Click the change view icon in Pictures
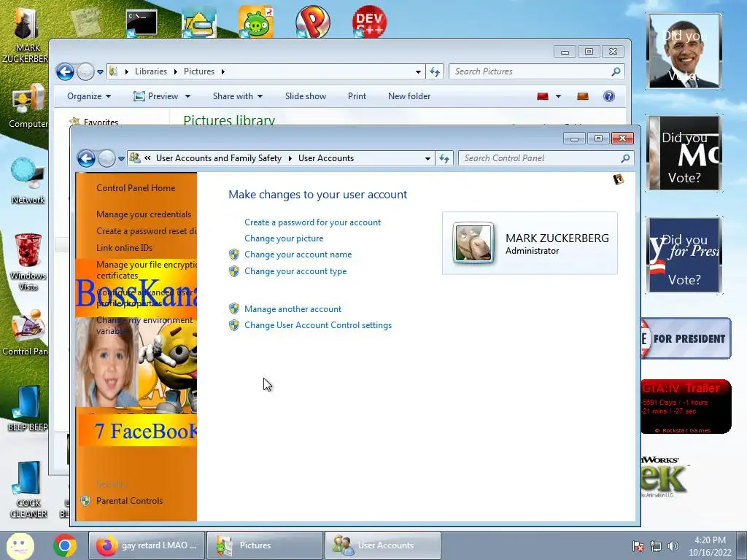Image resolution: width=747 pixels, height=560 pixels. click(543, 96)
